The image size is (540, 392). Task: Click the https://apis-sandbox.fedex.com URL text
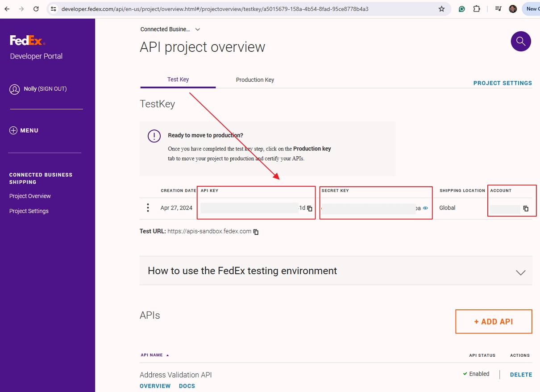[209, 231]
